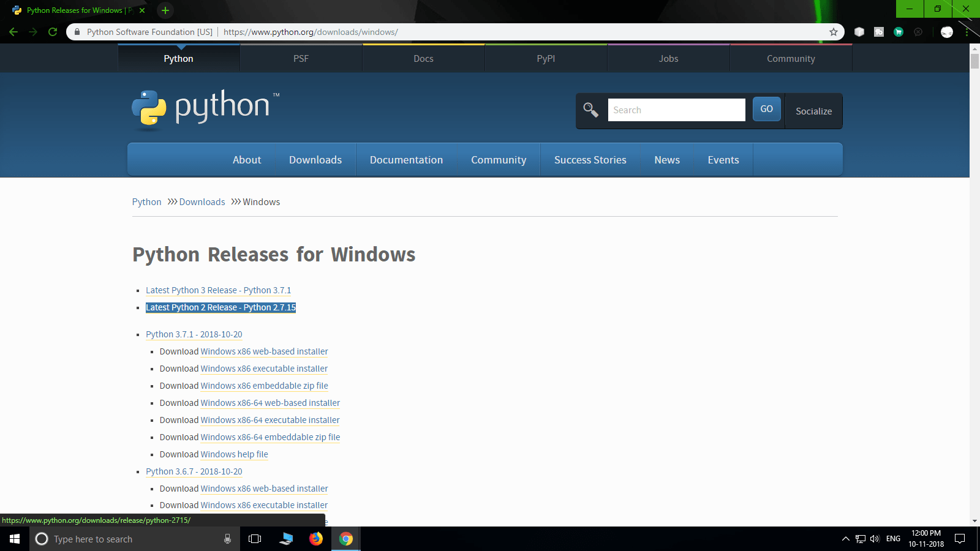Open the Python 3.6.7 - 2018-10-20 release link

pos(194,471)
